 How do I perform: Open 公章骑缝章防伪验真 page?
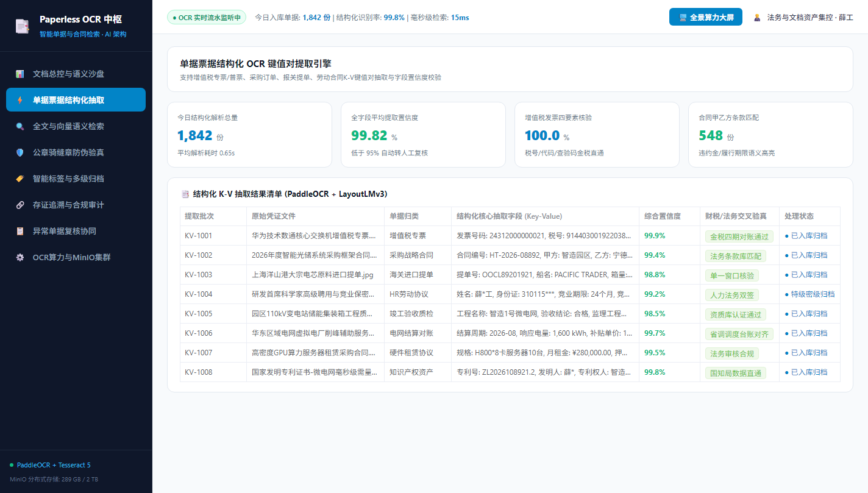(x=76, y=152)
